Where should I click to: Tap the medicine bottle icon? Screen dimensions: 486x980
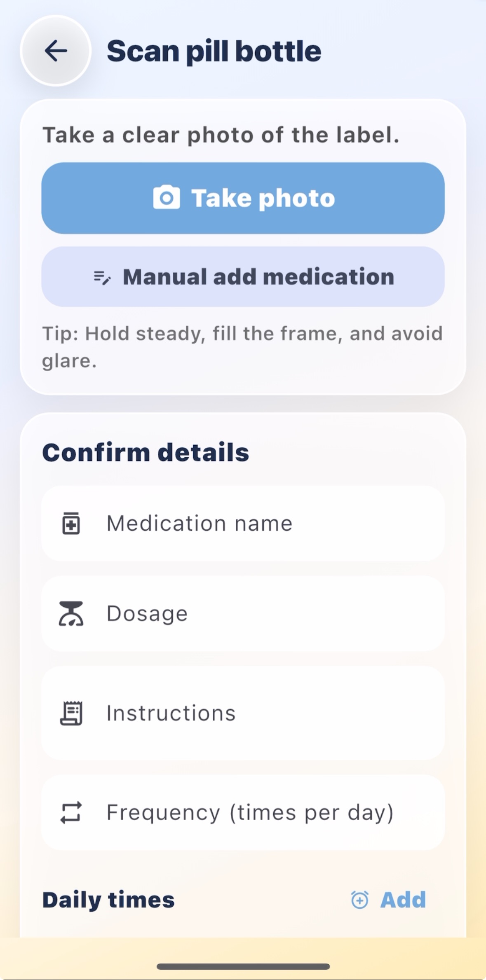[71, 524]
